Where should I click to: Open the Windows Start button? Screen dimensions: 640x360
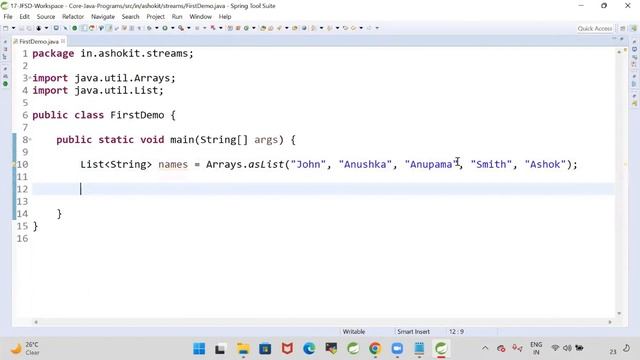point(199,349)
